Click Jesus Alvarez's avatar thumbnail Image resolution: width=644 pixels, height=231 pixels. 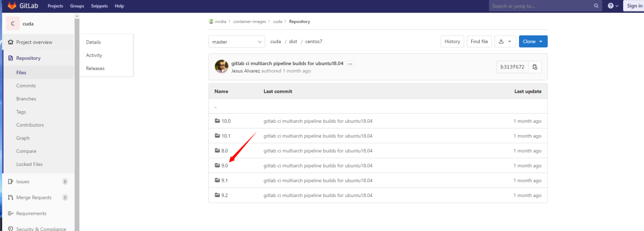point(221,67)
